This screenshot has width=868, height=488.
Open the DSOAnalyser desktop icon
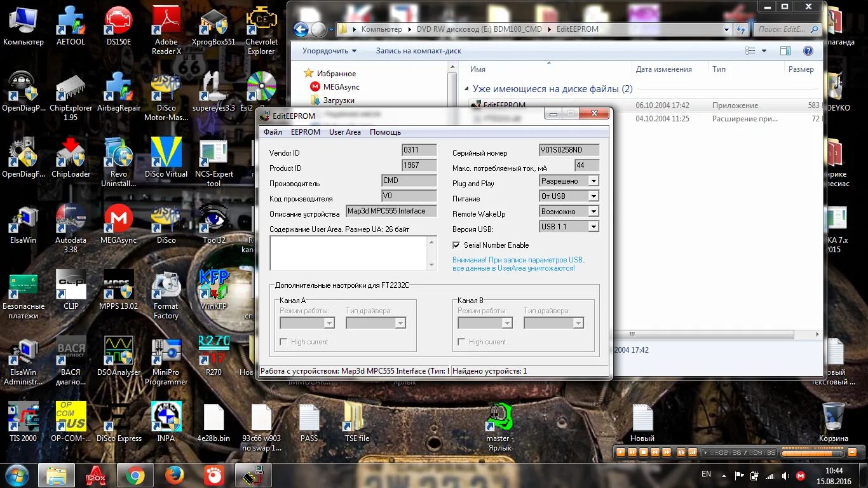tap(119, 357)
